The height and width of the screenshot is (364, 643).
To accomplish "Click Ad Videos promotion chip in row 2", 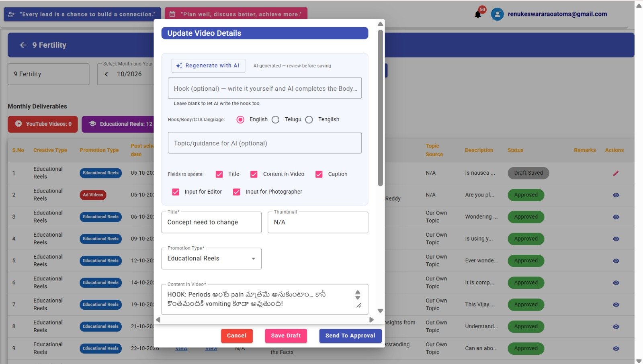I will click(93, 195).
